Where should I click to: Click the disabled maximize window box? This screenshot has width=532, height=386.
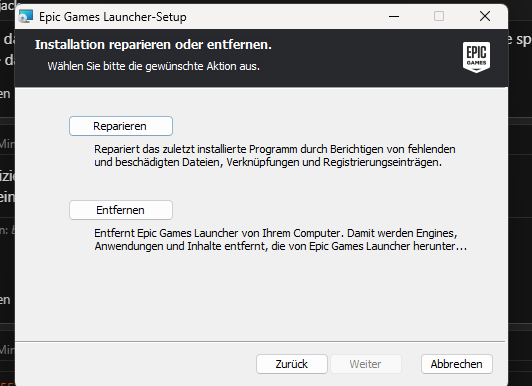click(439, 16)
